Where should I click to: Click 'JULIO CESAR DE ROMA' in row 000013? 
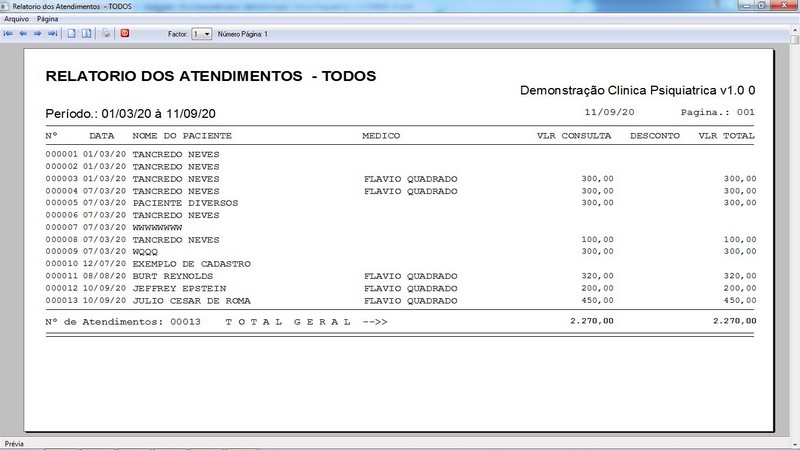191,301
